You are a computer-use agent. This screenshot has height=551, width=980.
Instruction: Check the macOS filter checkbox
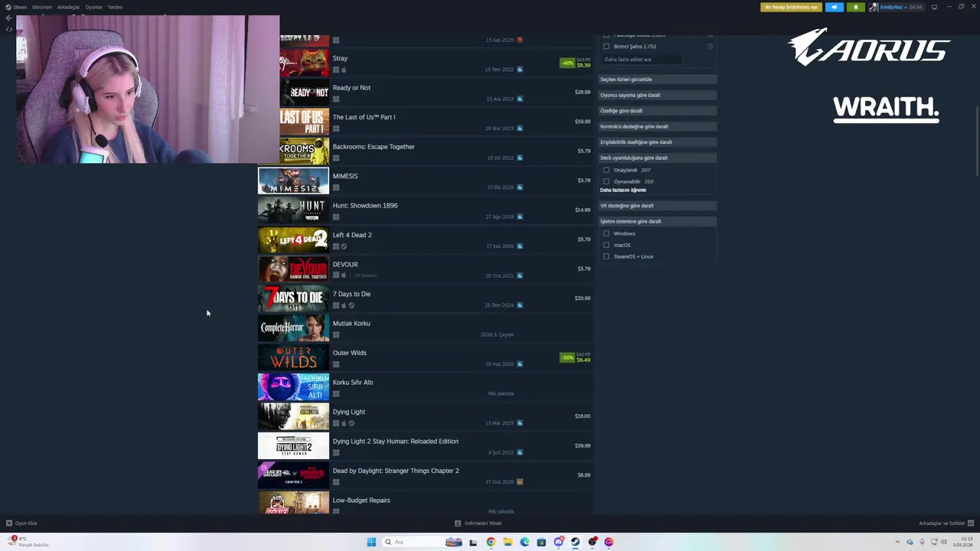[606, 245]
